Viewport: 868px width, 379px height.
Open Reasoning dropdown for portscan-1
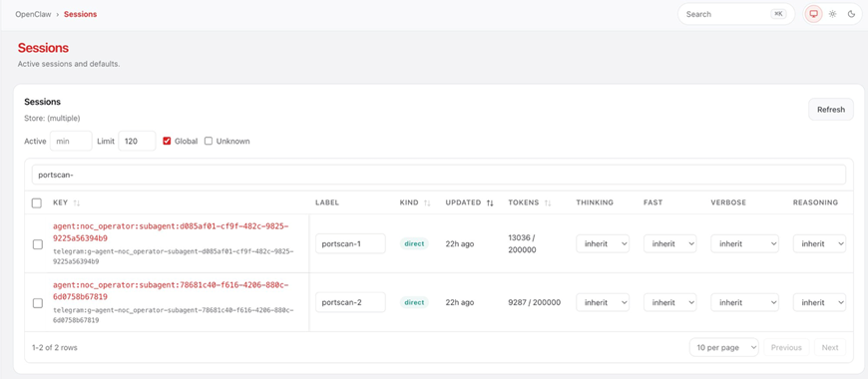(x=819, y=243)
